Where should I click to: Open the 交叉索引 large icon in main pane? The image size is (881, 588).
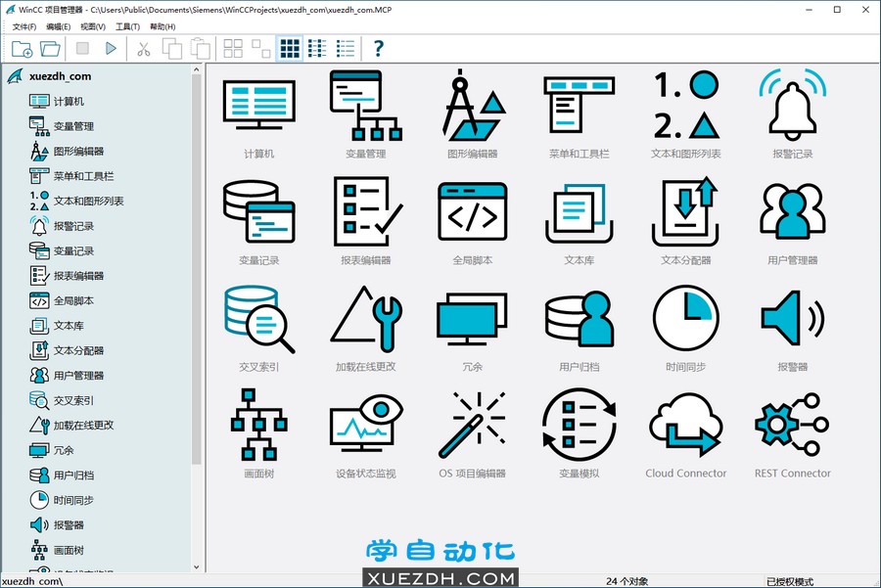[259, 318]
